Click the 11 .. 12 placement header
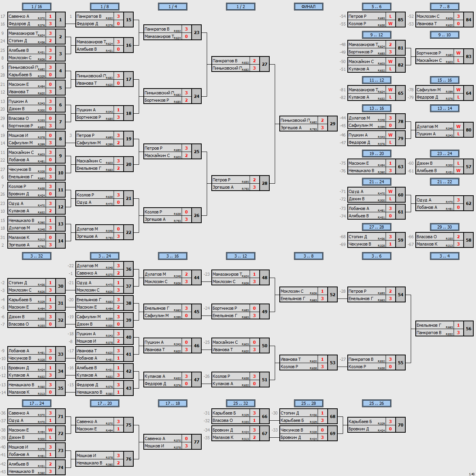The width and height of the screenshot is (476, 476). pos(377,80)
